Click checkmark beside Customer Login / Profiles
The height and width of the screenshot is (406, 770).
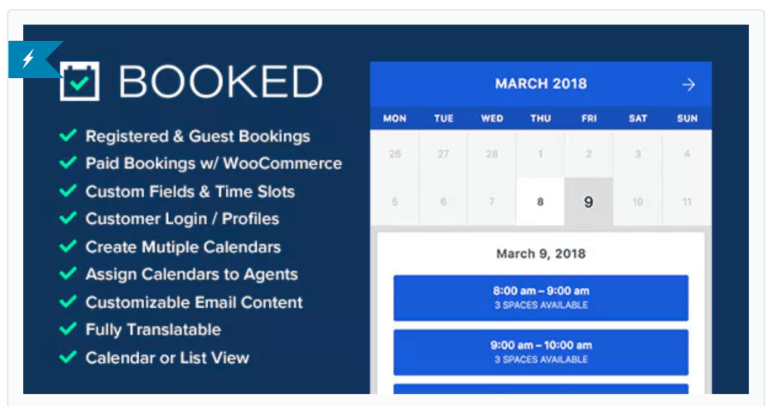pyautogui.click(x=68, y=217)
